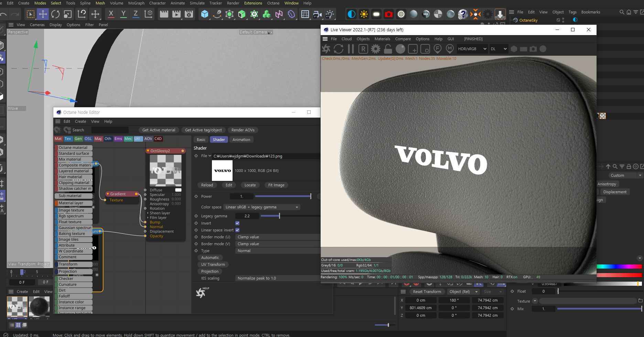Open the Edit Render Settings clapperboard icon

tap(189, 14)
